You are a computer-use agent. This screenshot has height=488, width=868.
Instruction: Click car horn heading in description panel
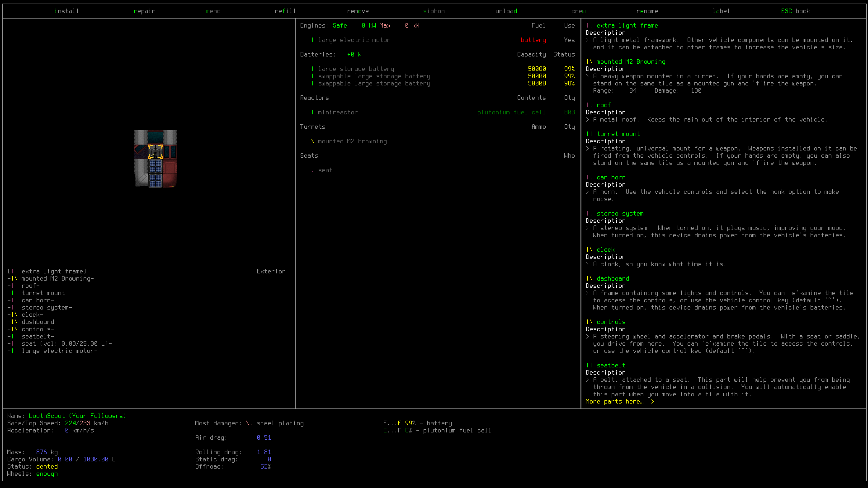tap(611, 178)
